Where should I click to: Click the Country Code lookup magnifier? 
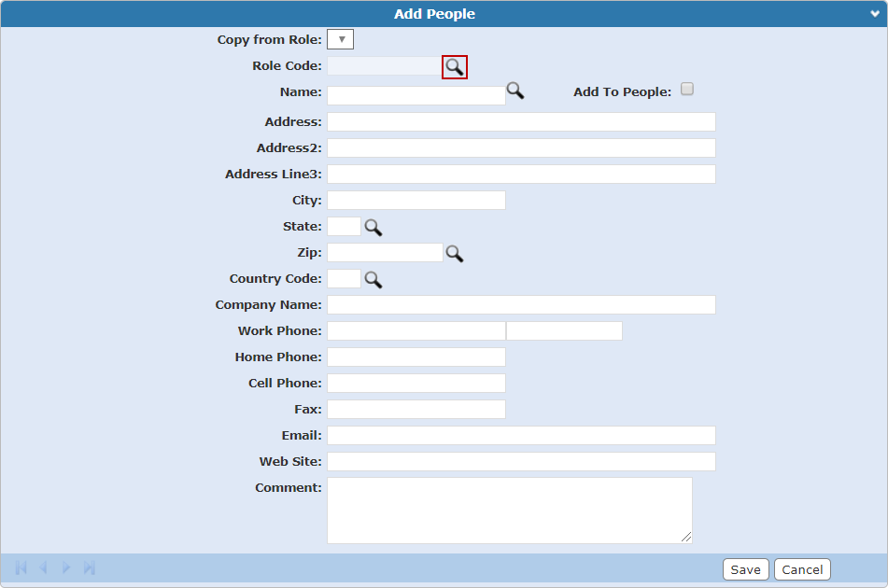373,279
